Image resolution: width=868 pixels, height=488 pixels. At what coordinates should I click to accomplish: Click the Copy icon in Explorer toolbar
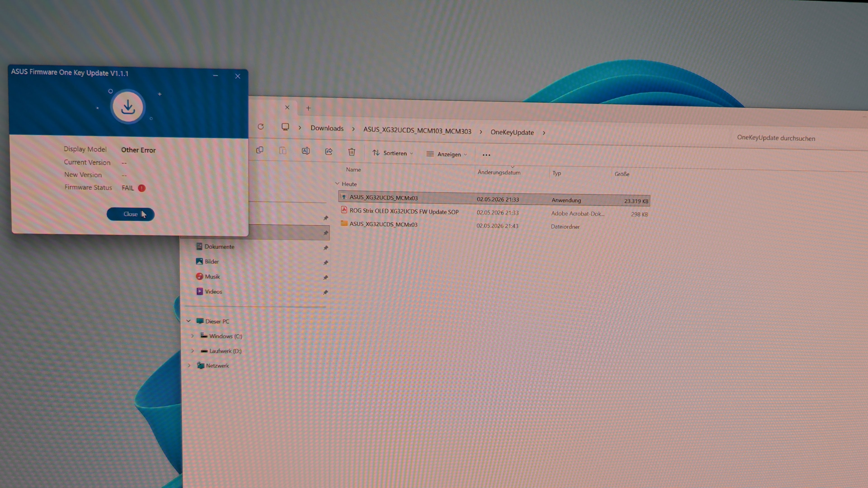click(x=259, y=150)
